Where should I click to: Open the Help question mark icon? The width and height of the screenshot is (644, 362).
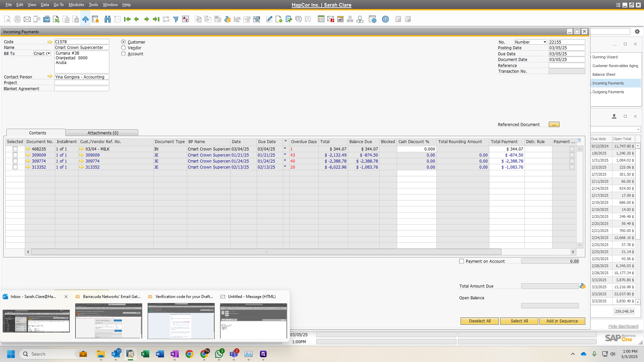pyautogui.click(x=385, y=19)
